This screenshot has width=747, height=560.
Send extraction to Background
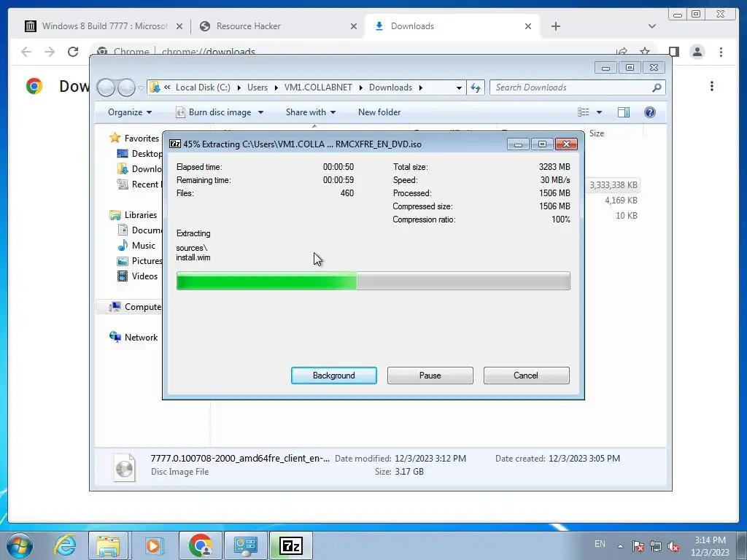(333, 376)
